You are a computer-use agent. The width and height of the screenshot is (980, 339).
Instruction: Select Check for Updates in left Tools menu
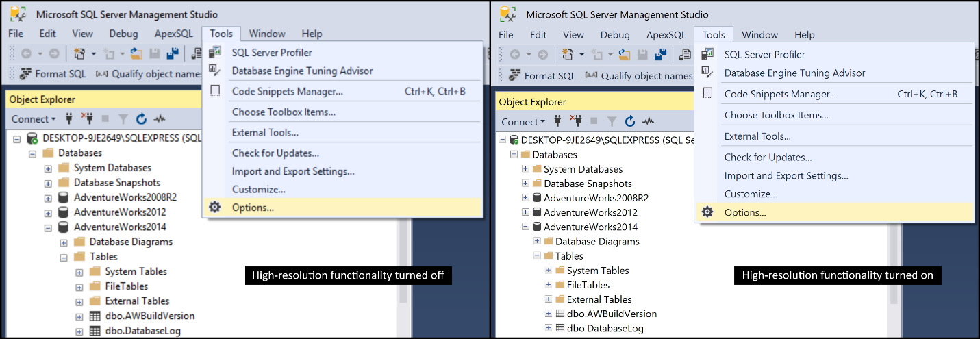pos(275,153)
